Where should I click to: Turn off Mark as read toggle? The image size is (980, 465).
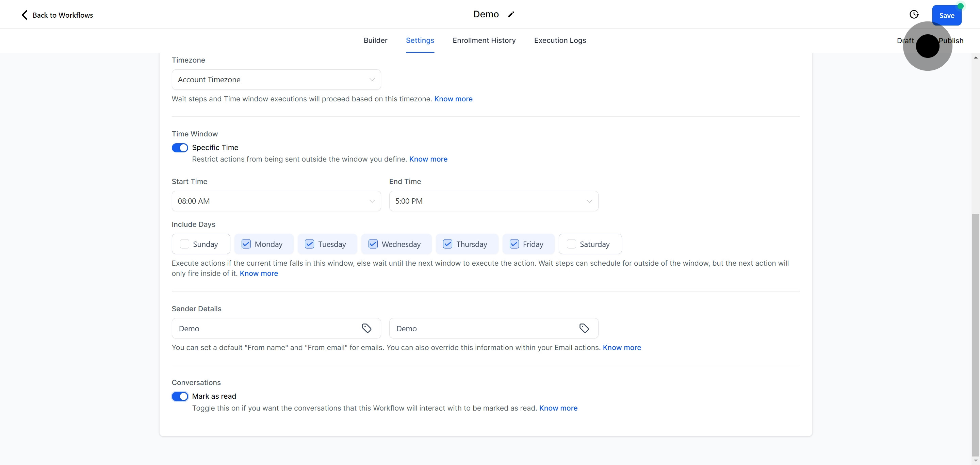[x=180, y=396]
